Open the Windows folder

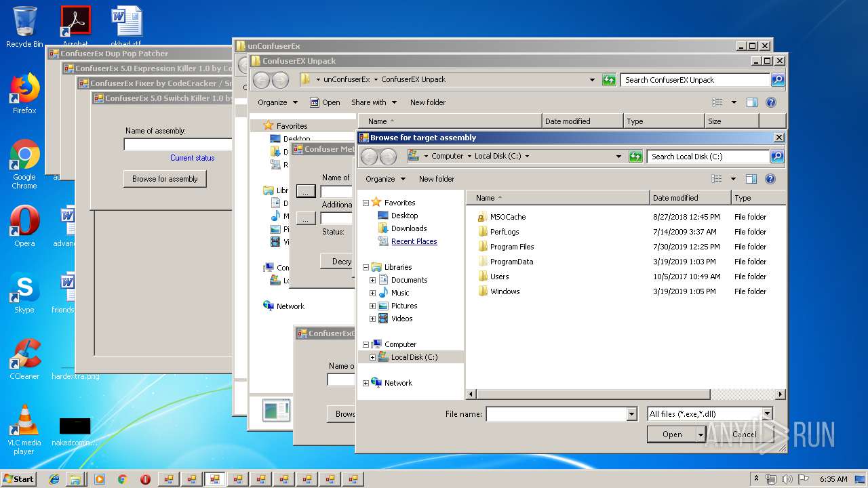pos(505,291)
